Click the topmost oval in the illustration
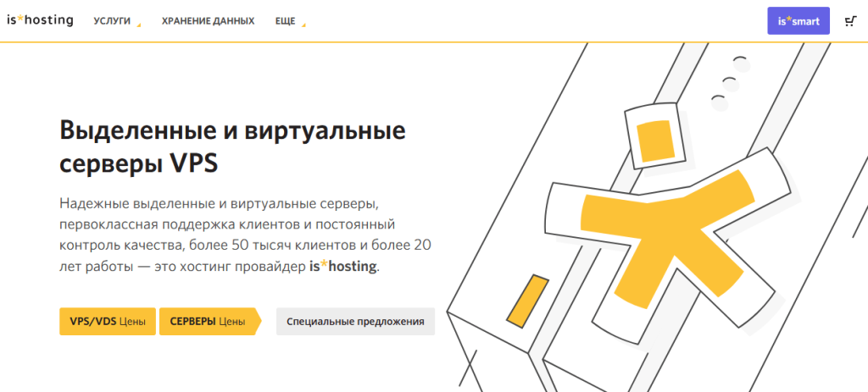The image size is (868, 392). (x=742, y=63)
